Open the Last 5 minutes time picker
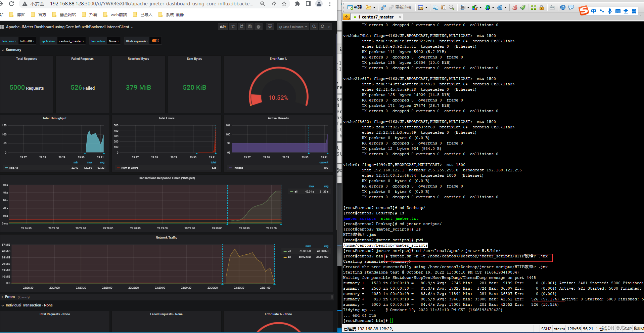Viewport: 644px width, 333px height. pos(293,27)
